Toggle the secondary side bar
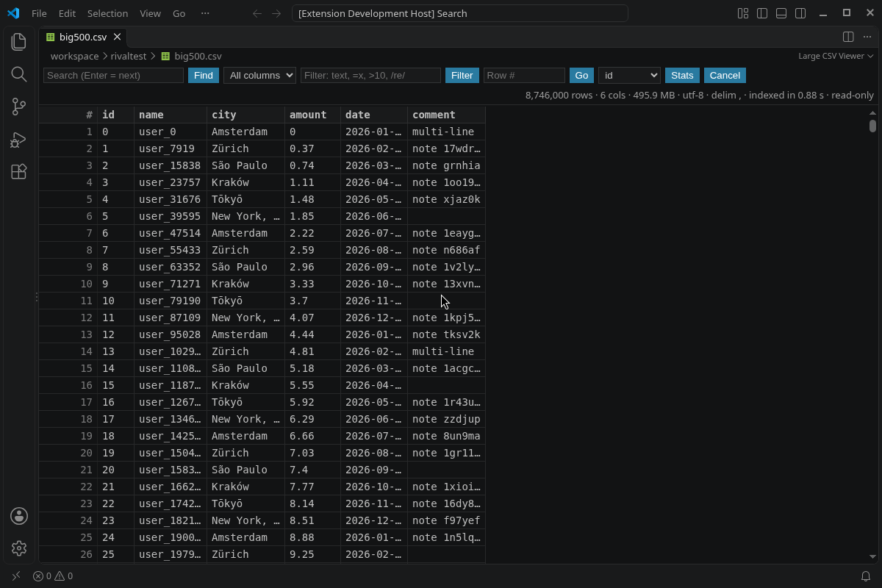The width and height of the screenshot is (882, 588). click(800, 13)
